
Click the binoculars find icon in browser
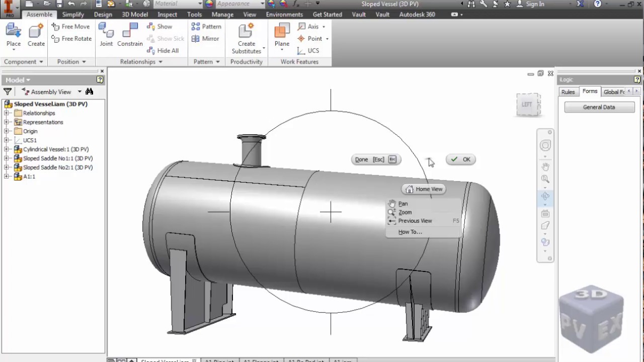(x=89, y=92)
